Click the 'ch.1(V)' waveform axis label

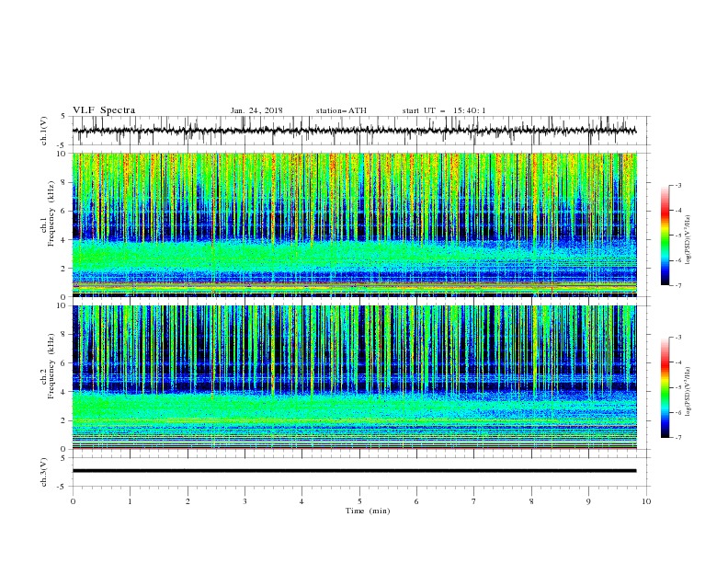pos(44,131)
